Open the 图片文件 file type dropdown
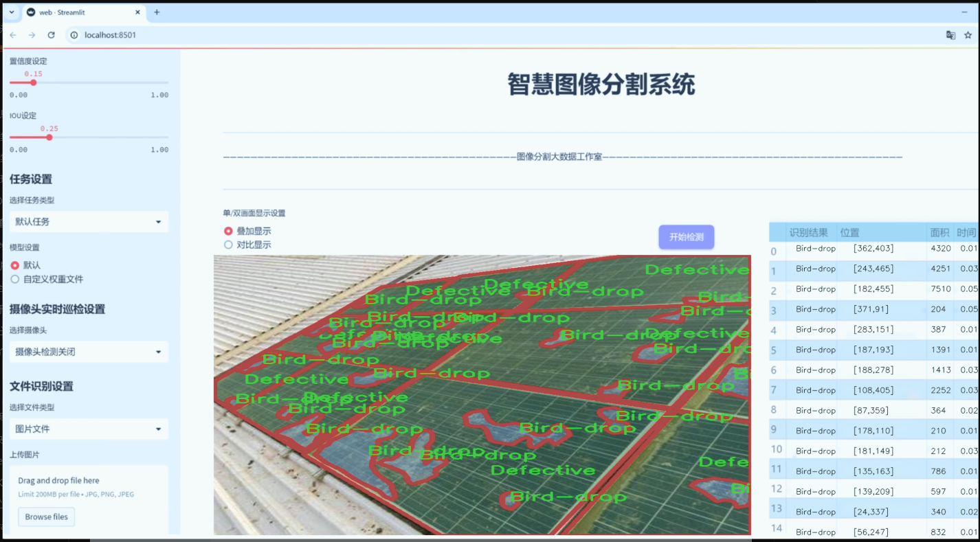The height and width of the screenshot is (542, 980). [x=89, y=429]
